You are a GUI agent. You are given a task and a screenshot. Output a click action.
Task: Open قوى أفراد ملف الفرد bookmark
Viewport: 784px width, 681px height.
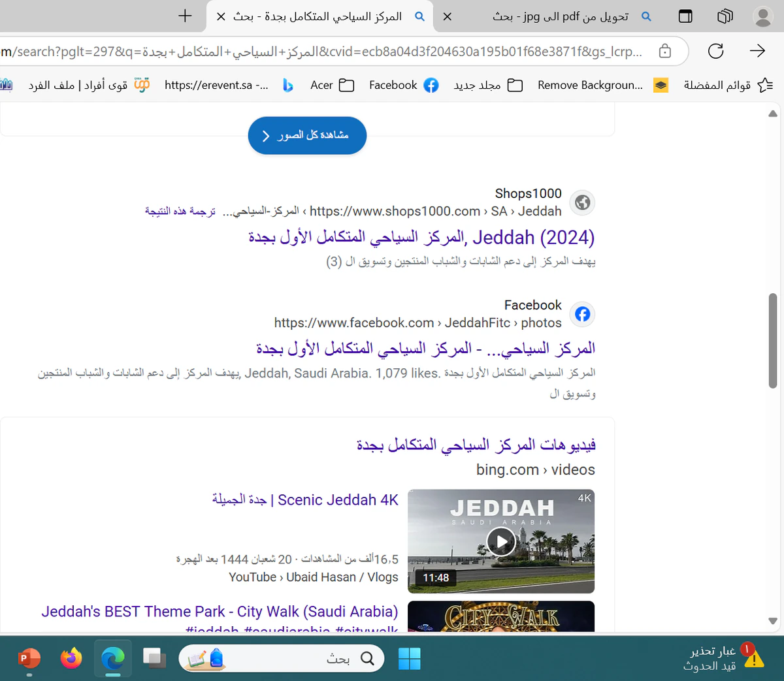click(89, 85)
